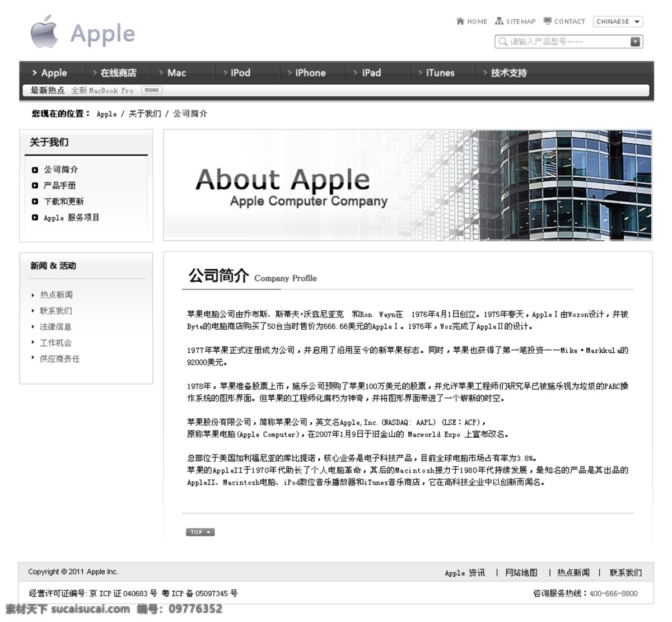
Task: Open 供应商责任 in the sidebar
Action: [59, 358]
